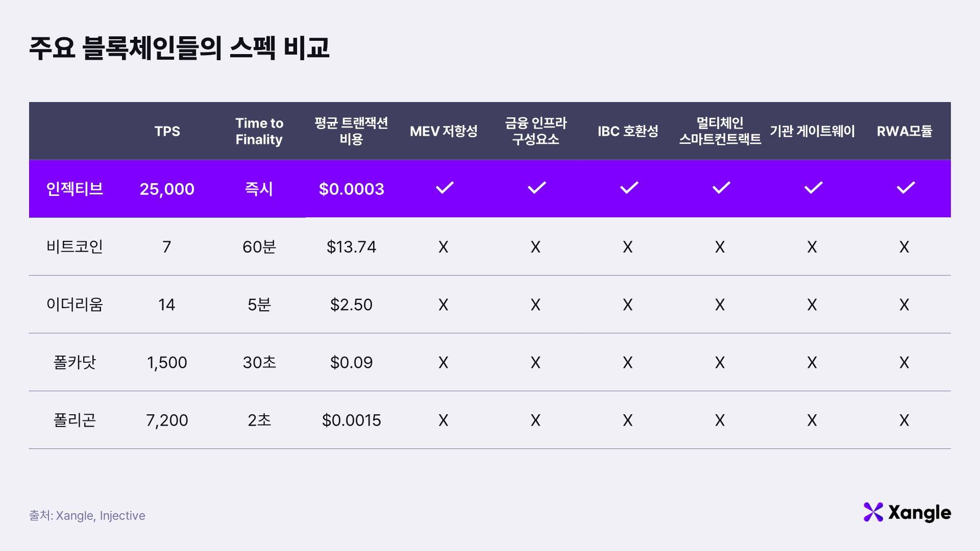The width and height of the screenshot is (980, 551).
Task: Click the title 주요 블록체인들의 스펙 비교
Action: pos(179,48)
